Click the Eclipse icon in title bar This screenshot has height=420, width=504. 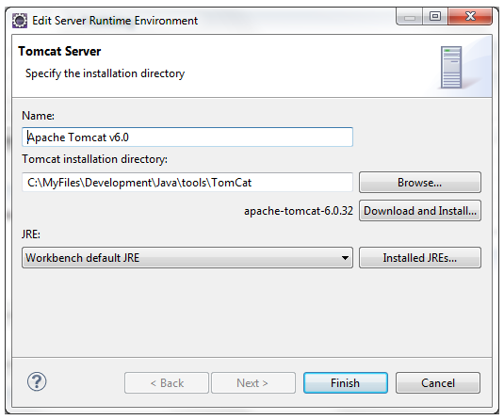(x=20, y=21)
